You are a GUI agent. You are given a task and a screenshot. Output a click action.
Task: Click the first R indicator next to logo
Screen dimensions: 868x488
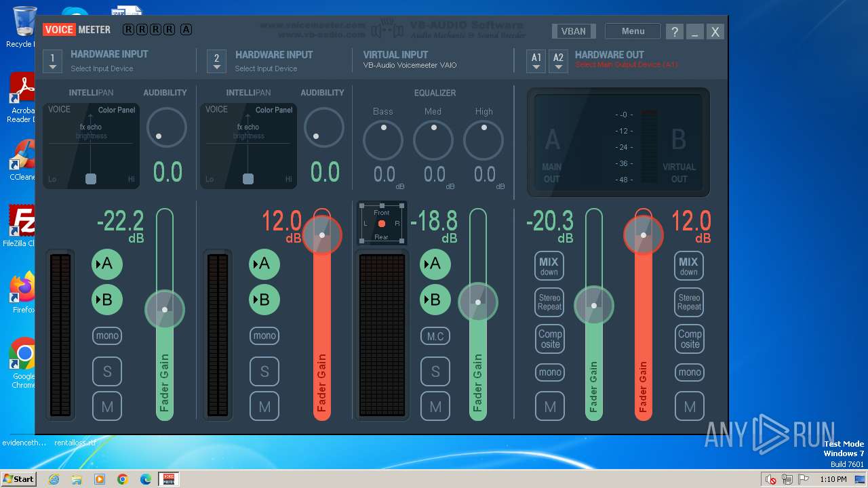[128, 30]
